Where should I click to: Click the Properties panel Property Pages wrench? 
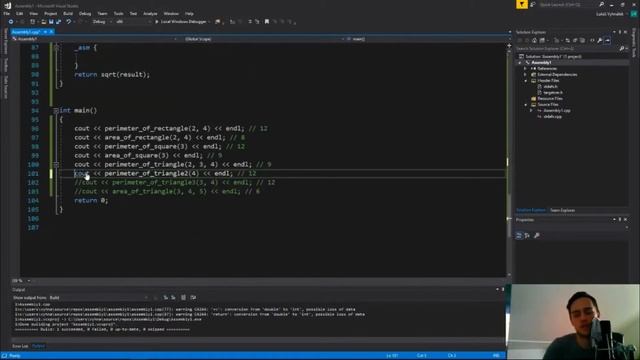(537, 236)
